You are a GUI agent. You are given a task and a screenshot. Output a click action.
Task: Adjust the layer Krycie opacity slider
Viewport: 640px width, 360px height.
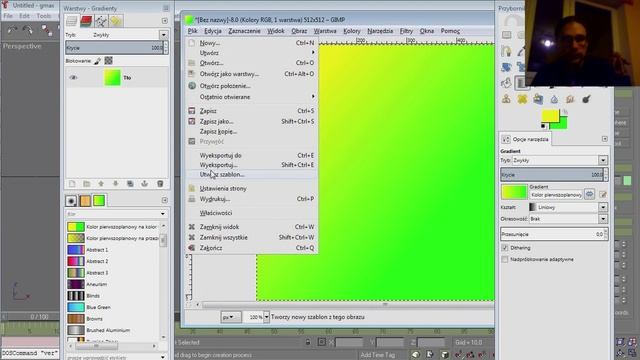coord(116,48)
